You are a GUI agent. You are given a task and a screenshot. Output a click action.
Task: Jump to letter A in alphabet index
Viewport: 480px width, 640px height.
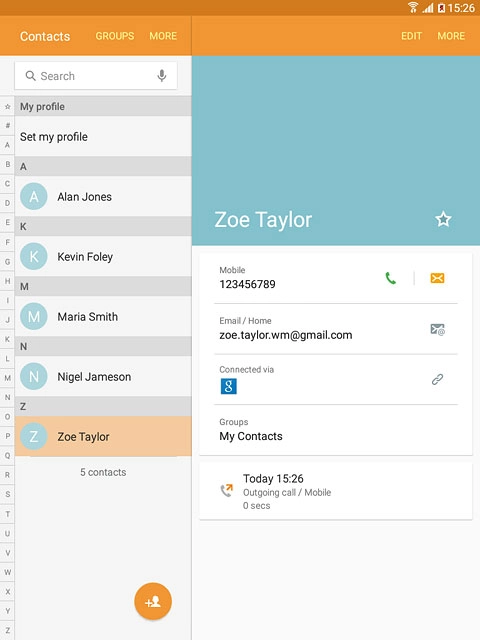tap(7, 145)
